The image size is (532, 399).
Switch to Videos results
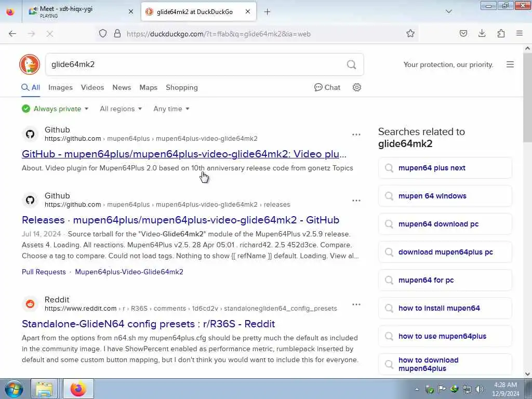[92, 87]
